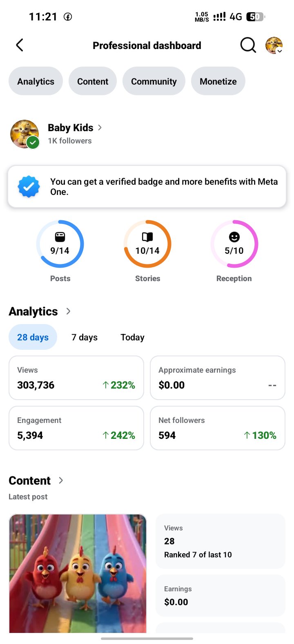The width and height of the screenshot is (294, 644).
Task: Open the Baby Kids page chevron
Action: (100, 127)
